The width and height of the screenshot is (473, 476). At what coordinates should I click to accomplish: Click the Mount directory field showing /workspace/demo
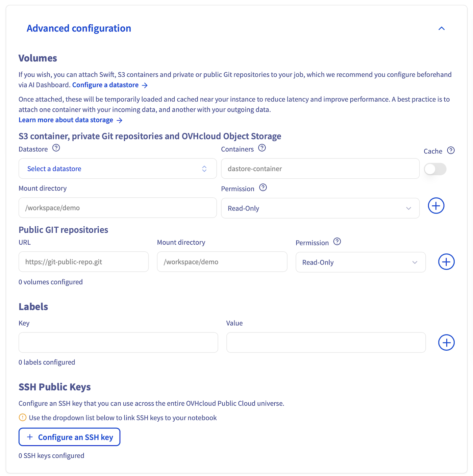118,208
